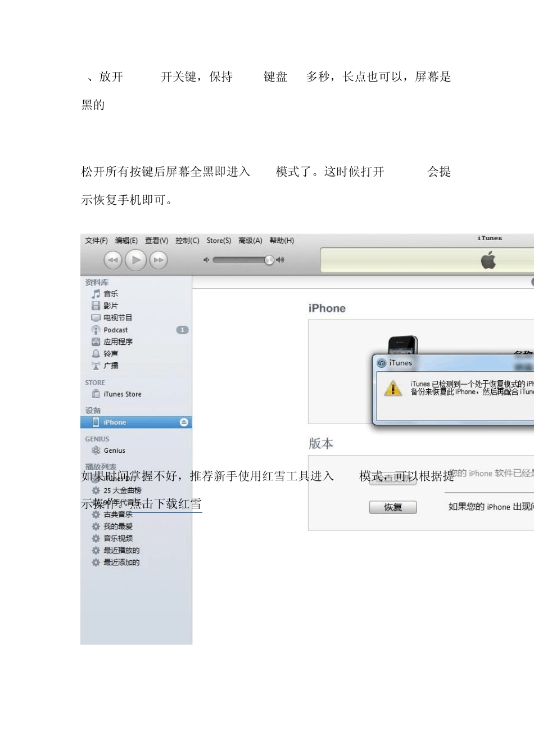The width and height of the screenshot is (534, 756).
Task: Eject the iPhone using eject icon
Action: [x=184, y=422]
